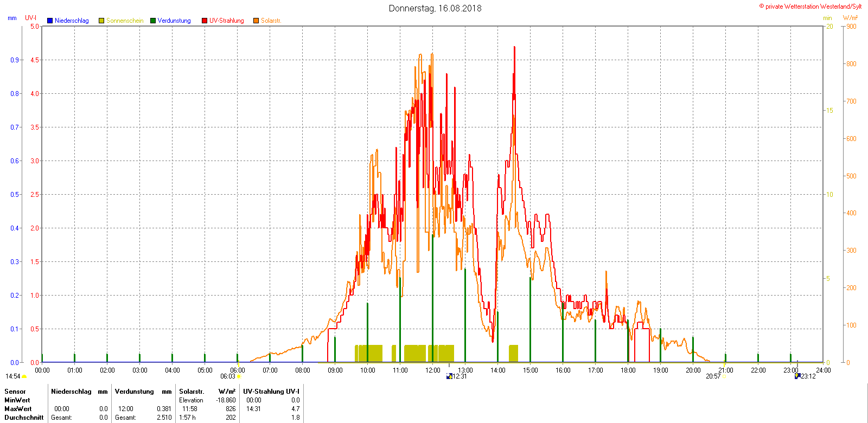Click the Solarstr. average value '202'
The width and height of the screenshot is (868, 423).
click(231, 418)
